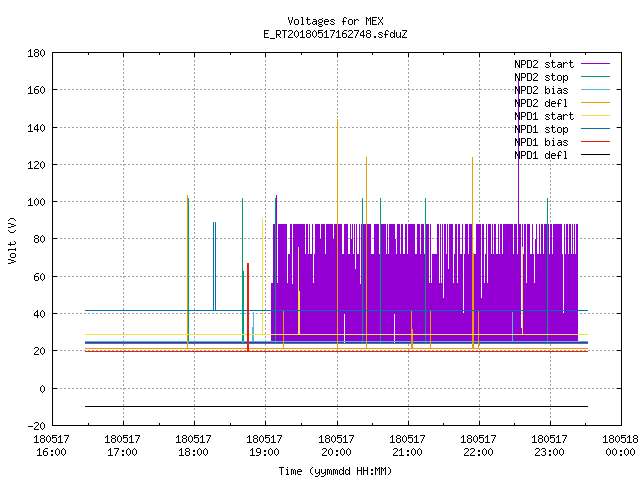Click the yellow spike reaching 91 V before 19:00
Image resolution: width=640 pixels, height=480 pixels.
[262, 276]
